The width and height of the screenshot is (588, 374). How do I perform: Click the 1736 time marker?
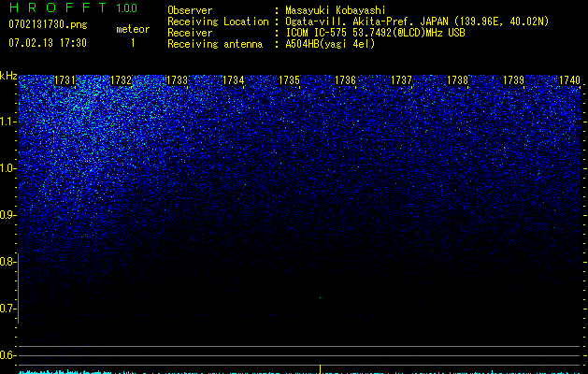345,80
